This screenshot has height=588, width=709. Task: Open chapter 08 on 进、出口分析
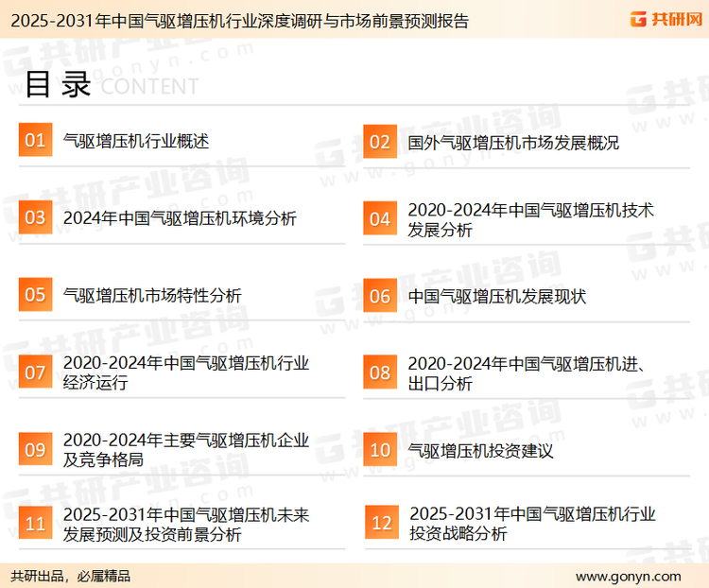coord(526,372)
